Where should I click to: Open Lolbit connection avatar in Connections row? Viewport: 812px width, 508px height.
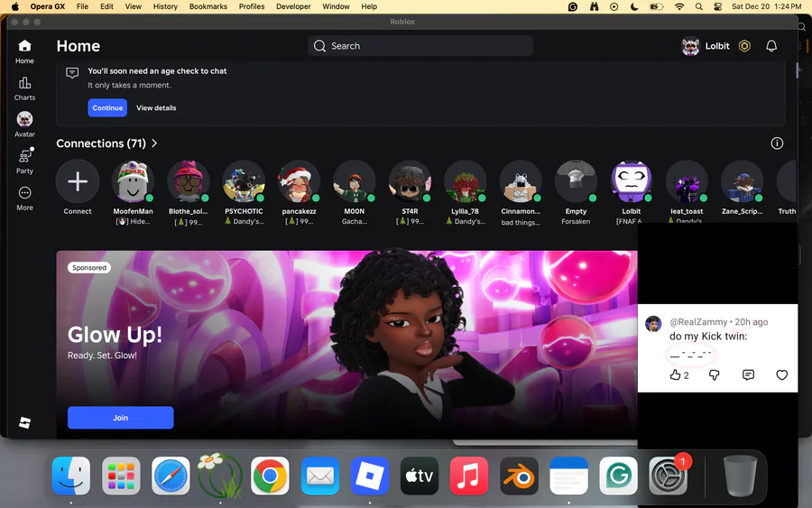tap(632, 181)
